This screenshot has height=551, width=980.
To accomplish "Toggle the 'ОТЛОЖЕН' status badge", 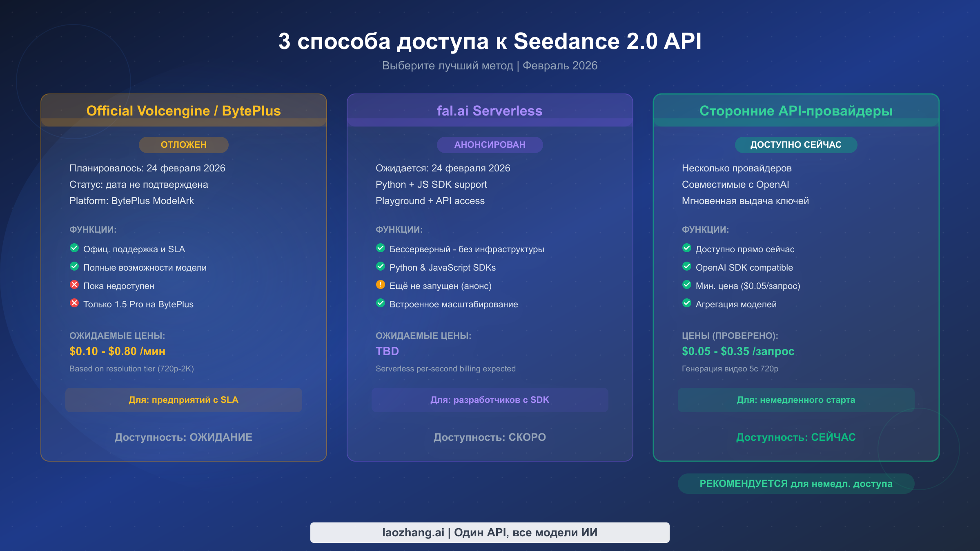I will coord(184,144).
